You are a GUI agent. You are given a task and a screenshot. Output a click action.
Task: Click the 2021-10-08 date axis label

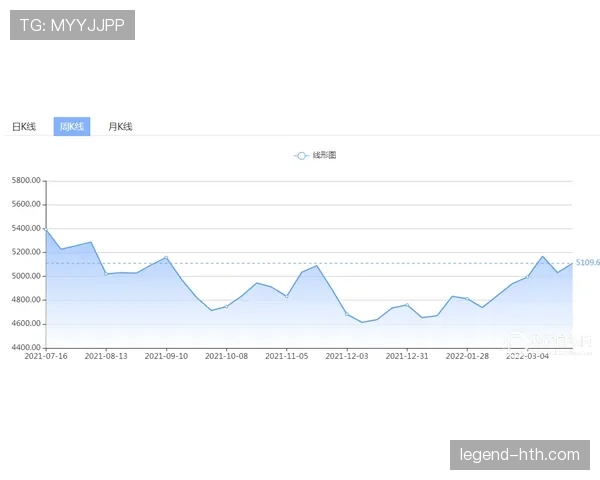pyautogui.click(x=227, y=355)
